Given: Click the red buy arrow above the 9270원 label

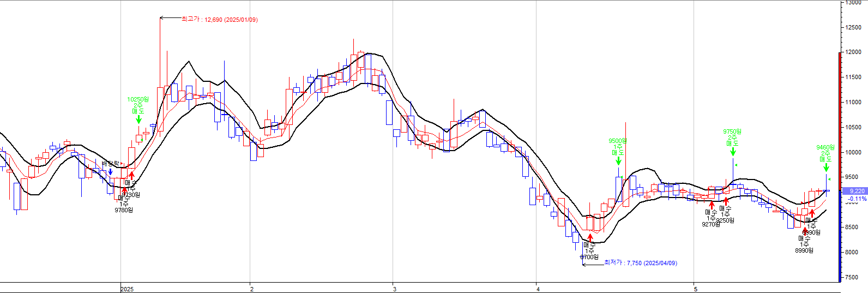Looking at the screenshot, I should (x=712, y=205).
